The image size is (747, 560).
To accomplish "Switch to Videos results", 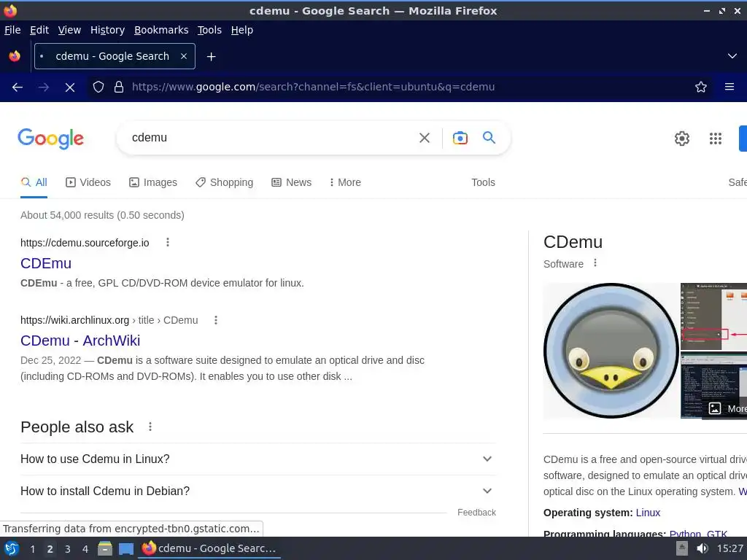I will (x=88, y=182).
